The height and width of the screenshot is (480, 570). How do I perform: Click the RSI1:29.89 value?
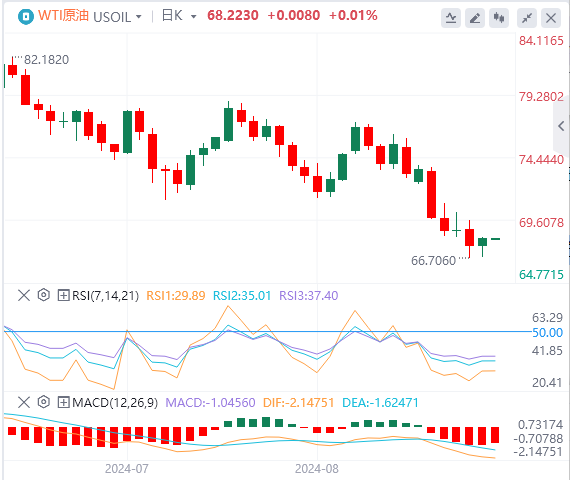point(176,296)
